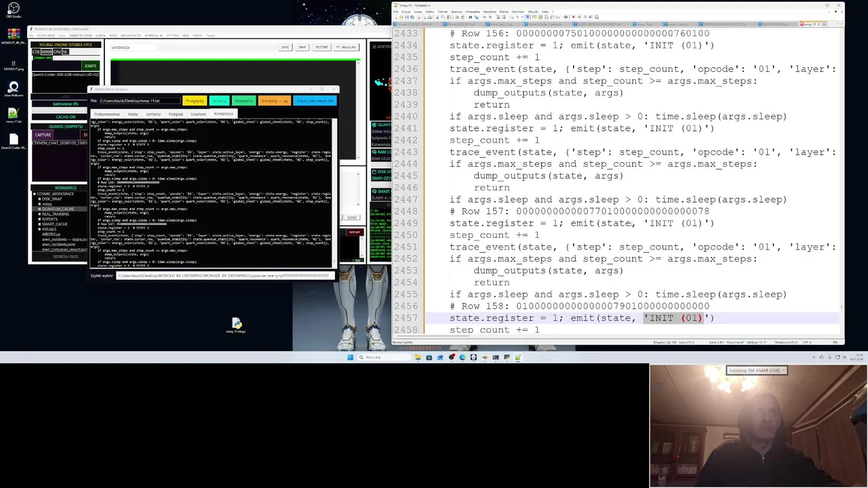Select the Kompilacja tab in Analyzer
Image resolution: width=868 pixels, height=488 pixels.
[224, 113]
